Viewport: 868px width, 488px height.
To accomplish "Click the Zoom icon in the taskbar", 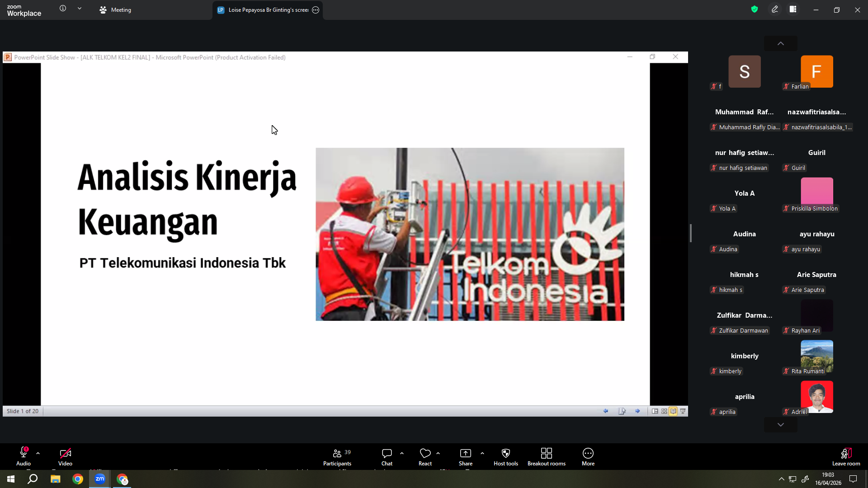I will pyautogui.click(x=100, y=479).
